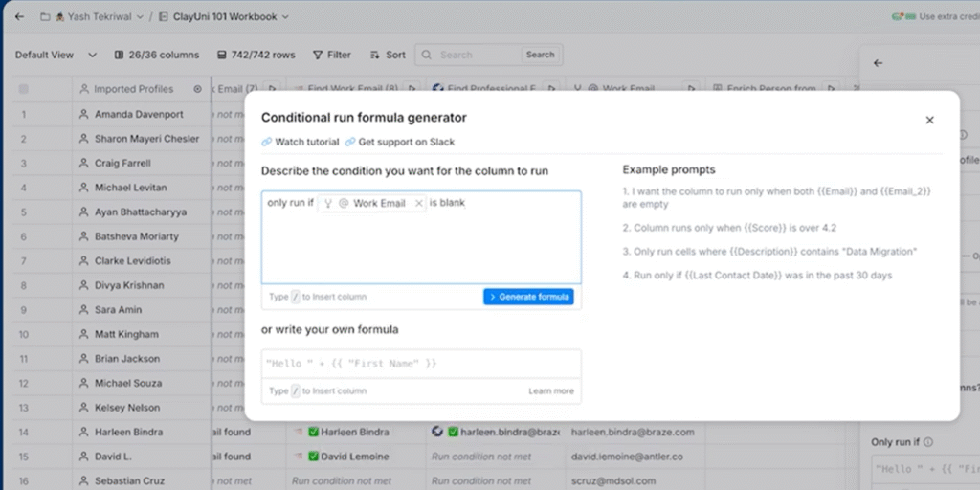980x490 pixels.
Task: Click into the write your own formula field
Action: tap(421, 364)
